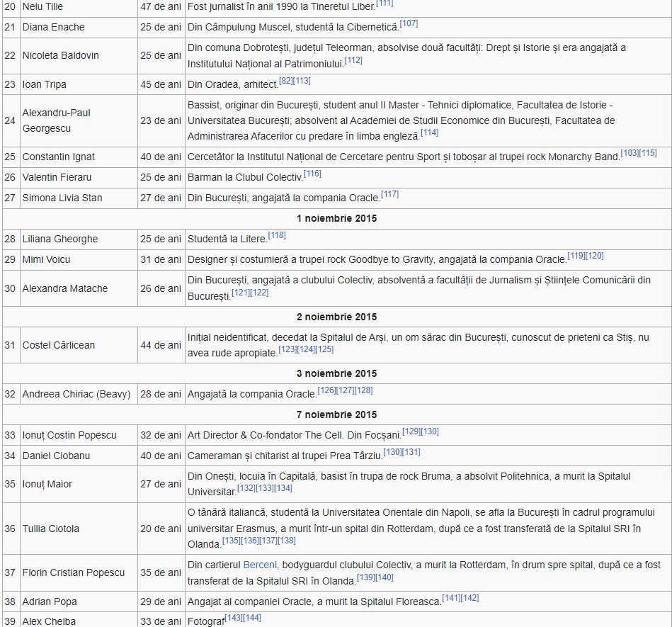Open citation [118] for Liliana Gheorghe
Screen dimensions: 672x627
point(277,235)
